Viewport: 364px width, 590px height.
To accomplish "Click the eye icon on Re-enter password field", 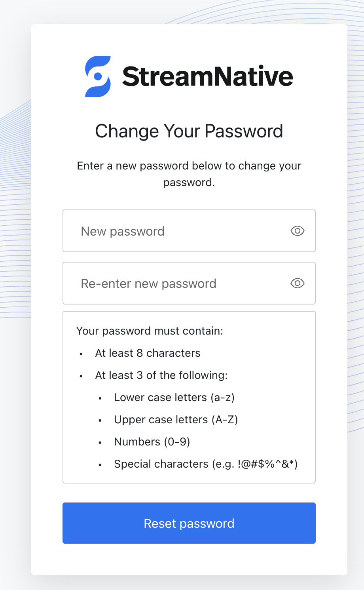I will (x=298, y=283).
